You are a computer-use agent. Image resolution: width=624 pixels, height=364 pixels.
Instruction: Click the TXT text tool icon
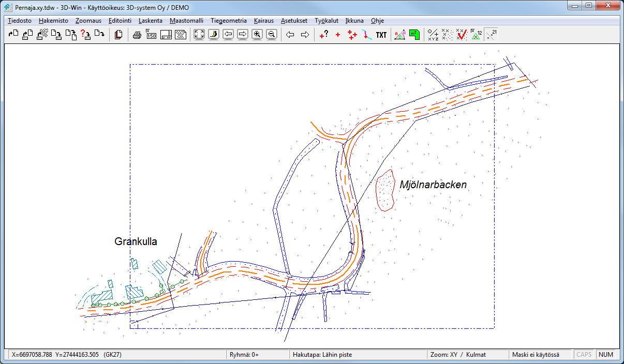(x=381, y=35)
